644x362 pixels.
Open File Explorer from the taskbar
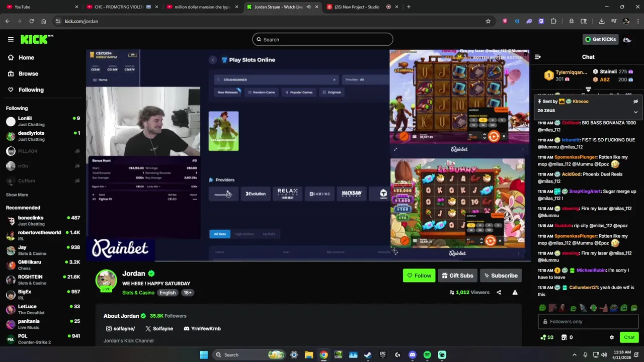point(309,355)
